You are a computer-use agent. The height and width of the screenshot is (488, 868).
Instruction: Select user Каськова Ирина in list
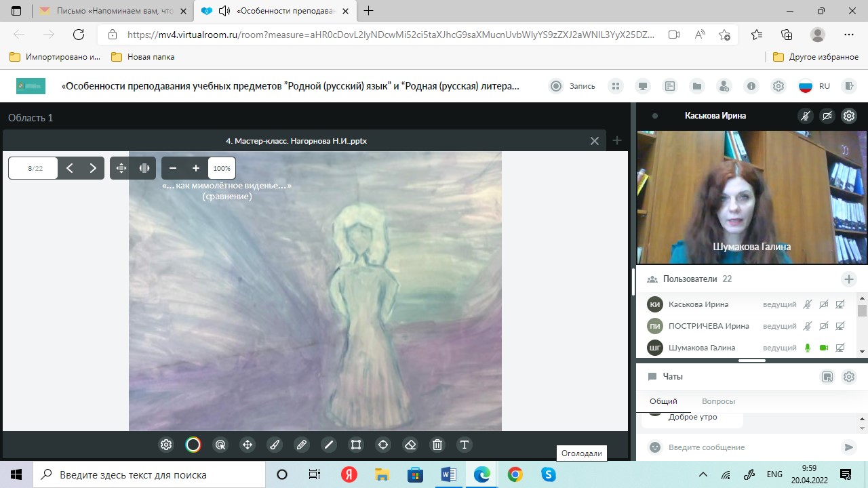tap(747, 305)
